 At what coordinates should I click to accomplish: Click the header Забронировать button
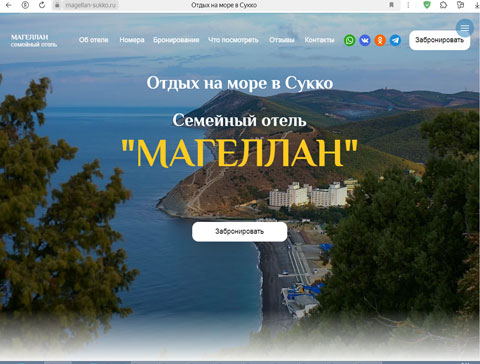tap(439, 40)
